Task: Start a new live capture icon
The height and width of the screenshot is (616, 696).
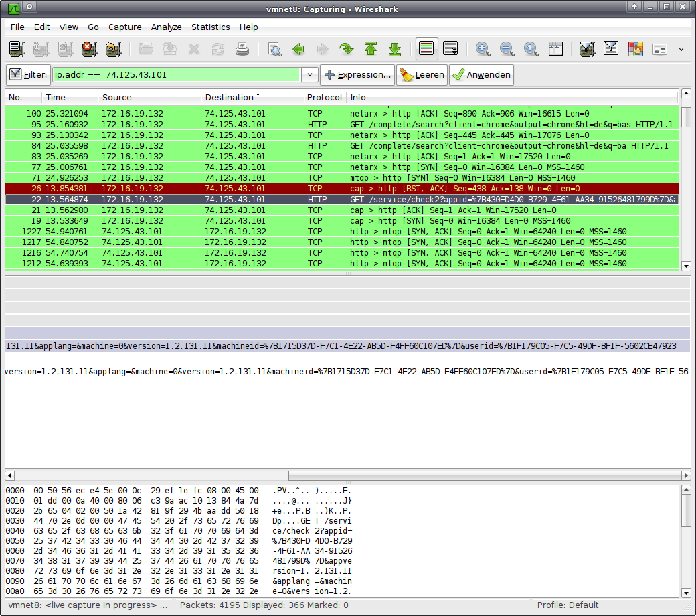Action: 65,49
